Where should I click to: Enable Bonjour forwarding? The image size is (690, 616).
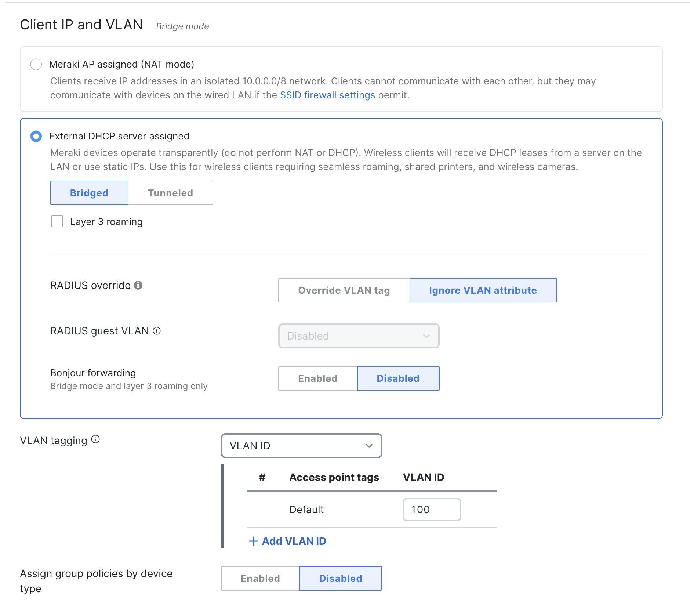[317, 378]
